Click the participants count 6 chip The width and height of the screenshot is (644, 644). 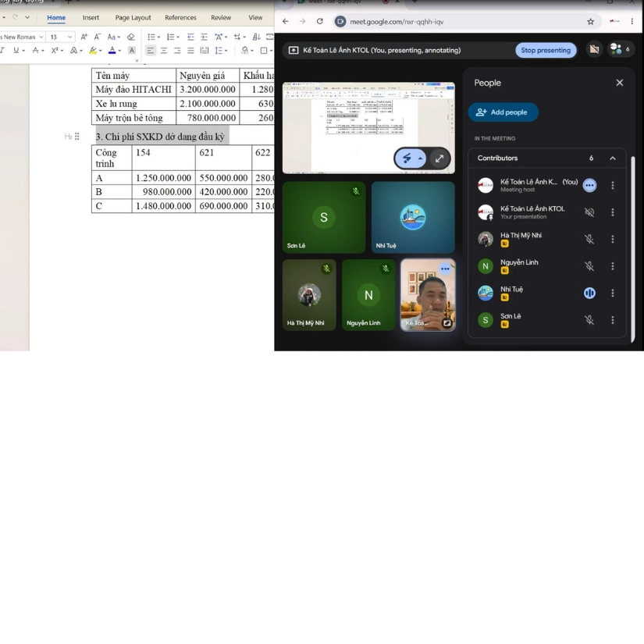point(621,49)
